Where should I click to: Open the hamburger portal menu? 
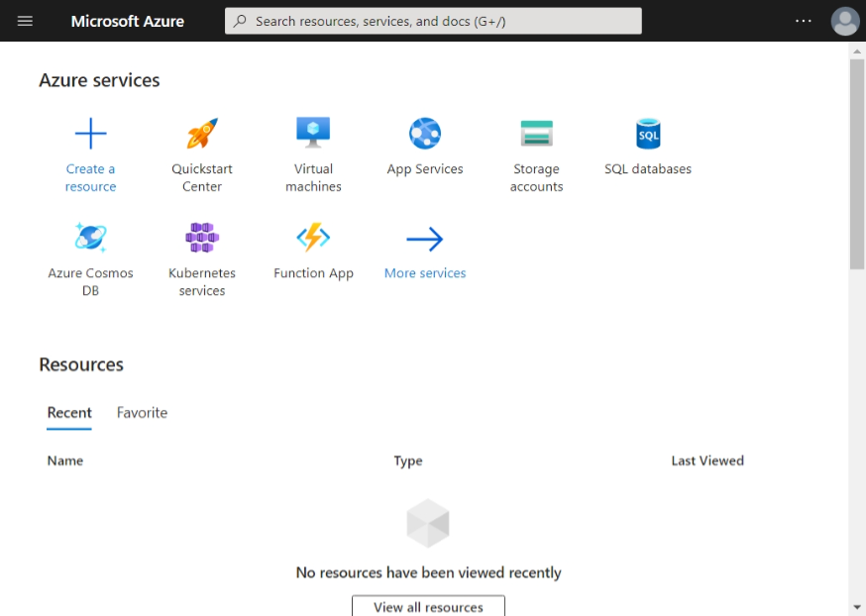click(x=25, y=21)
